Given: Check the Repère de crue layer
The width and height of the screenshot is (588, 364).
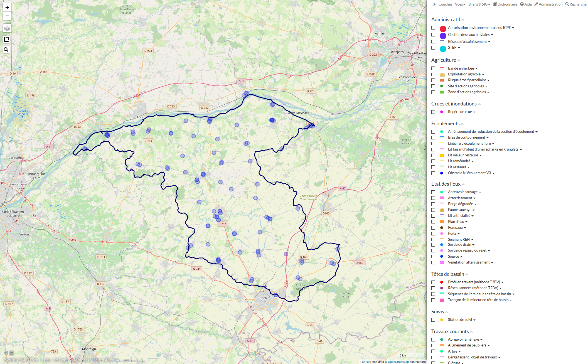Looking at the screenshot, I should [433, 112].
